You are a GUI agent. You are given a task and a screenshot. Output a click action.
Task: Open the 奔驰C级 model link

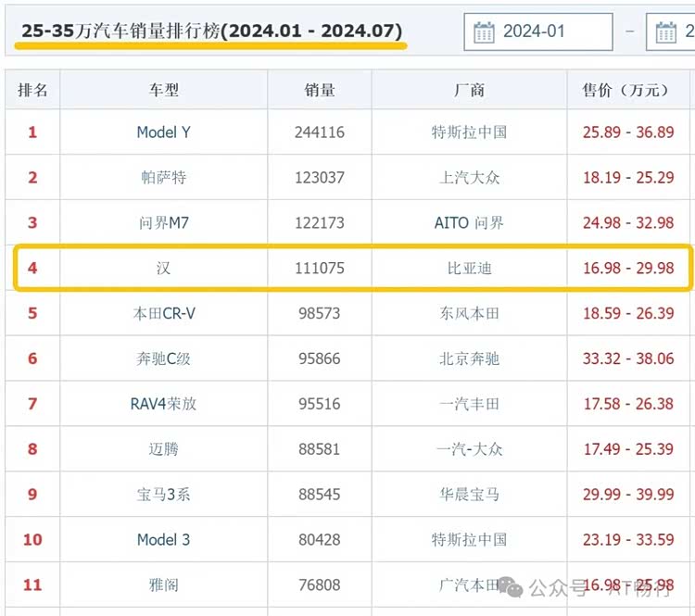click(163, 359)
